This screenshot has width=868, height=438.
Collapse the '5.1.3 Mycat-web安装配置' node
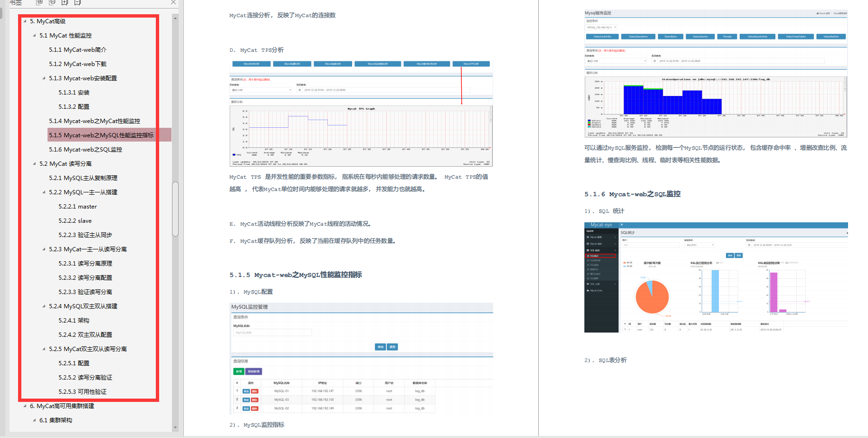pos(44,78)
